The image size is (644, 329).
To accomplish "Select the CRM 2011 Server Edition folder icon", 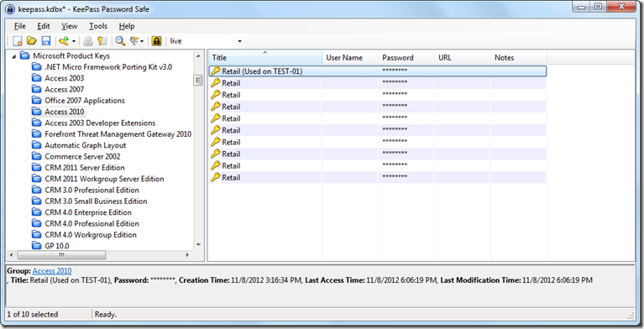I will [x=37, y=168].
